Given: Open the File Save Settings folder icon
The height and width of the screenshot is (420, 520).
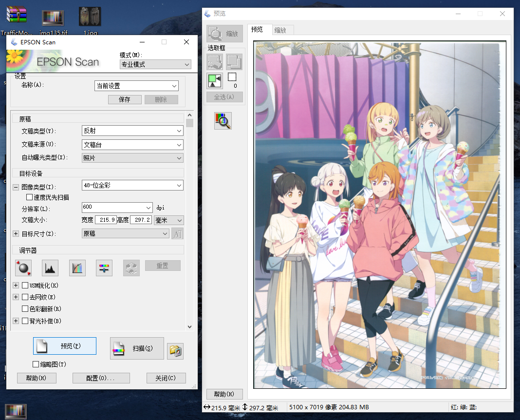Looking at the screenshot, I should [175, 351].
